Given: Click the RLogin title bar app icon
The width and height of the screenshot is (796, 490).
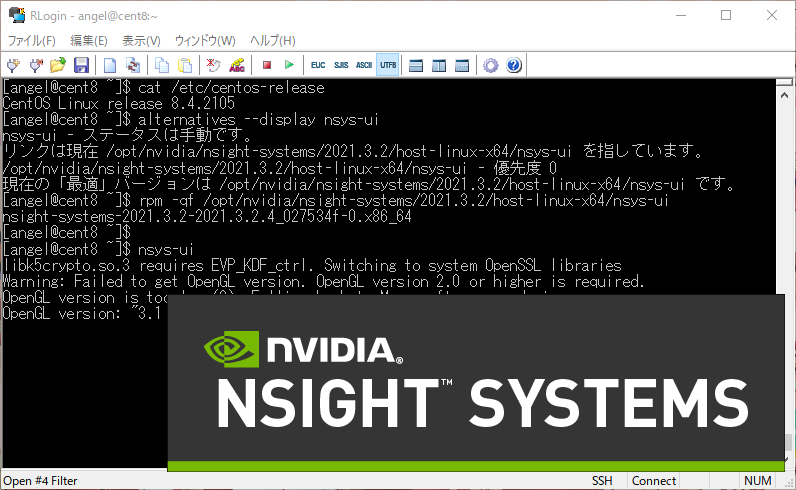Looking at the screenshot, I should click(x=17, y=15).
